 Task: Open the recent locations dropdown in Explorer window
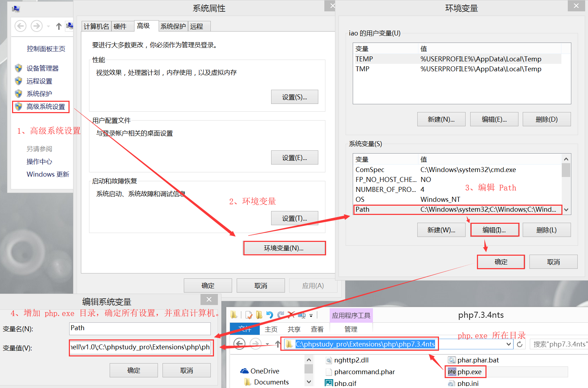267,344
